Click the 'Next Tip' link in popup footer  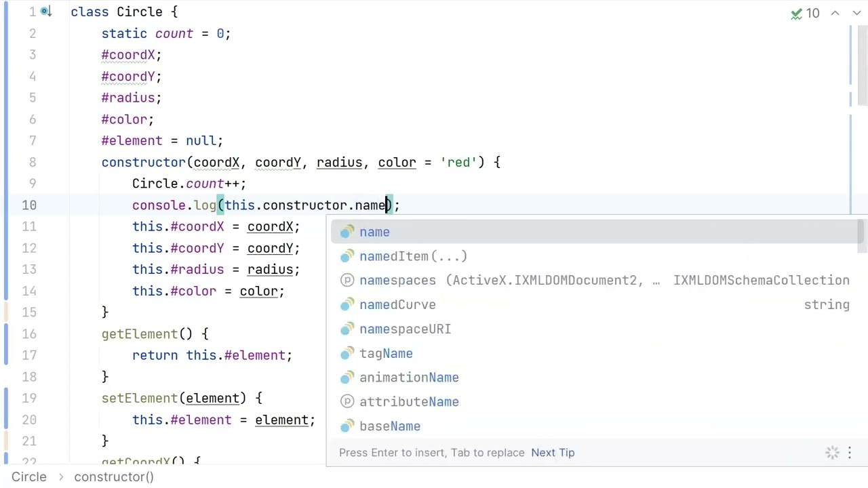(553, 453)
